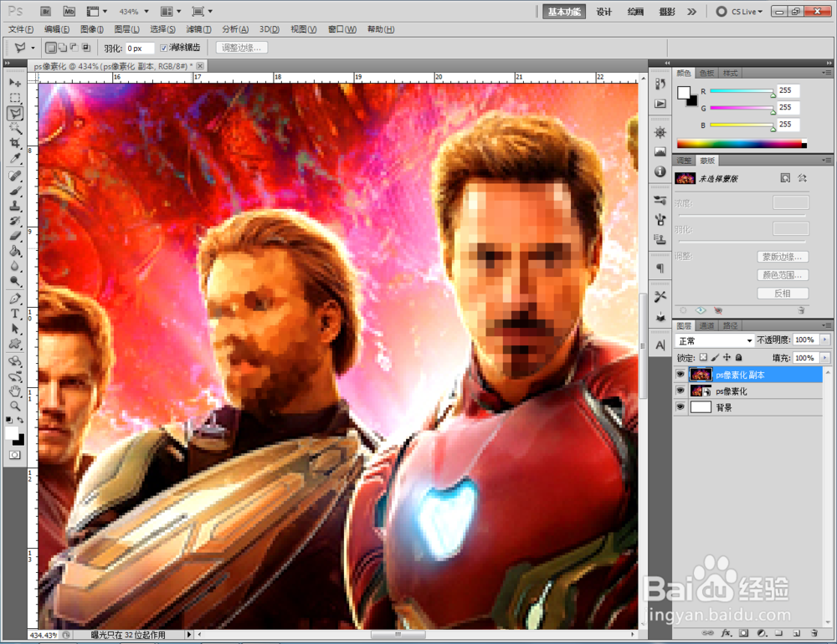Toggle Quick Mask mode icon
837x644 pixels.
(15, 455)
